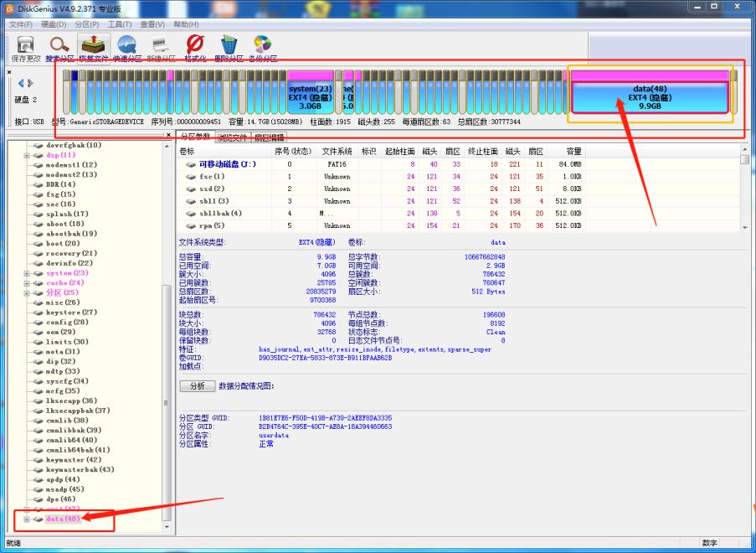Start 新建分区 to create new partition
Screen dimensions: 756x553
[x=162, y=46]
